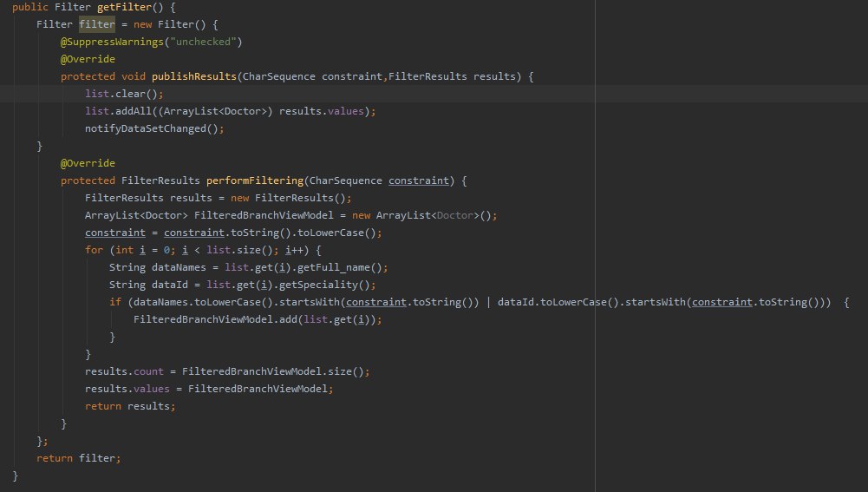Click constraint parameter in performFiltering signature
The height and width of the screenshot is (492, 868).
(x=419, y=180)
